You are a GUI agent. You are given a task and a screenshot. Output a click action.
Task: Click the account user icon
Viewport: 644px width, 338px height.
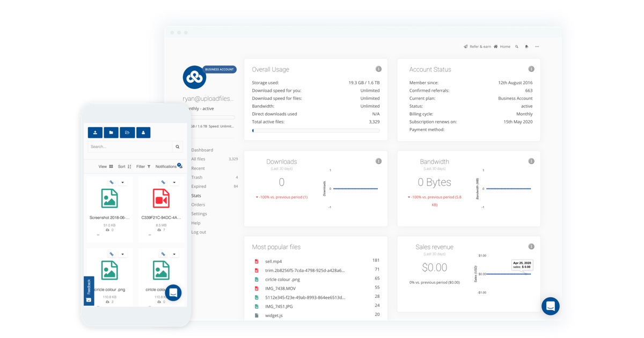(x=143, y=133)
